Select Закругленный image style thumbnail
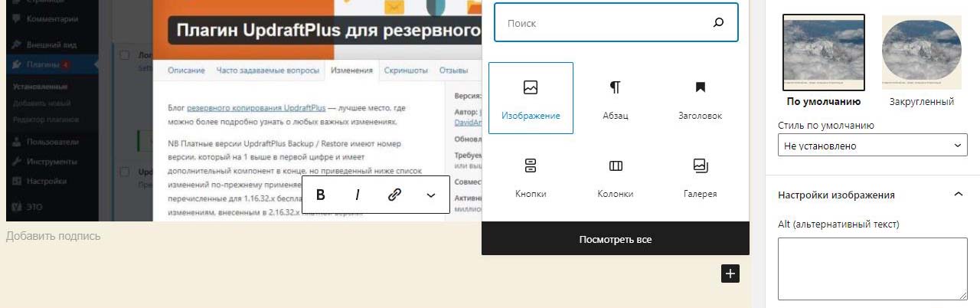Image resolution: width=980 pixels, height=308 pixels. coord(921,53)
